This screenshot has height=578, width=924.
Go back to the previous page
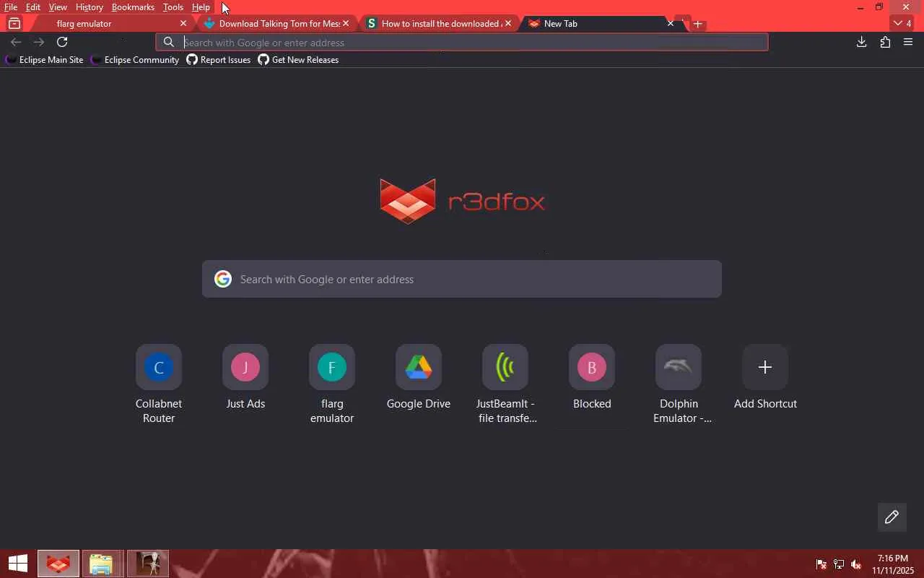[16, 42]
